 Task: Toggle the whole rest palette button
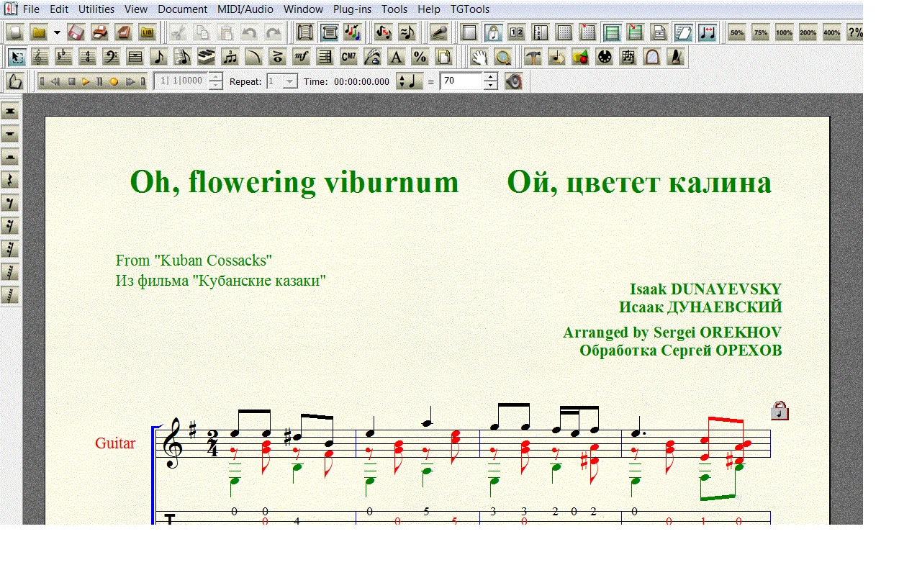click(11, 134)
